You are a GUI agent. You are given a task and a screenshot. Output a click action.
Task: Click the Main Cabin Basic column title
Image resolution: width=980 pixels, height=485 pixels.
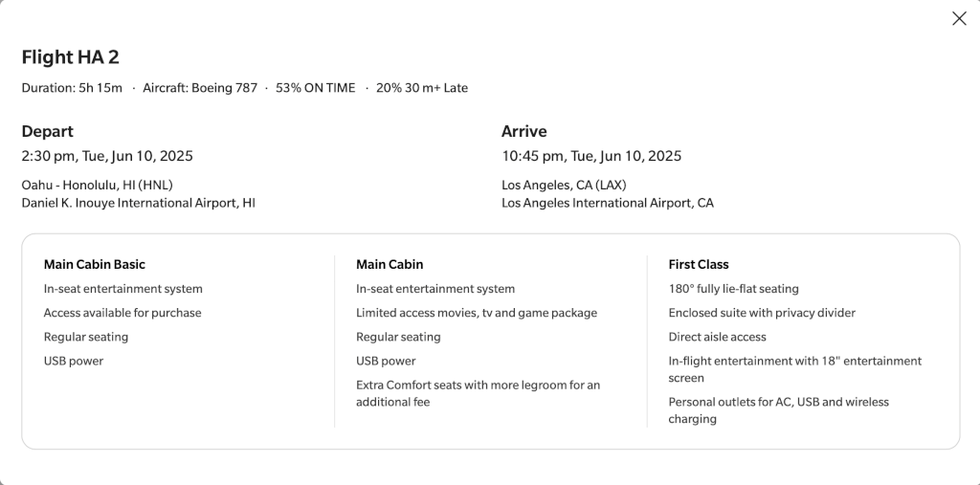(95, 264)
